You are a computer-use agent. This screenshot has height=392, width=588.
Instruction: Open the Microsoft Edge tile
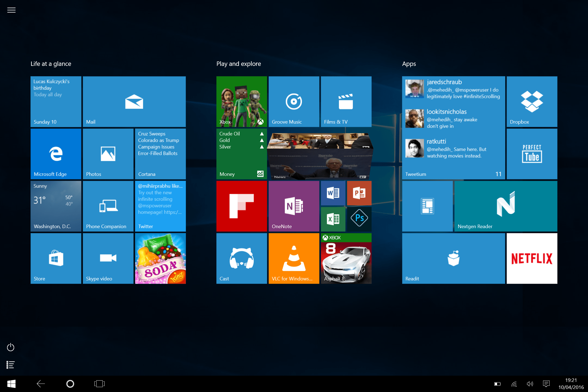click(56, 153)
